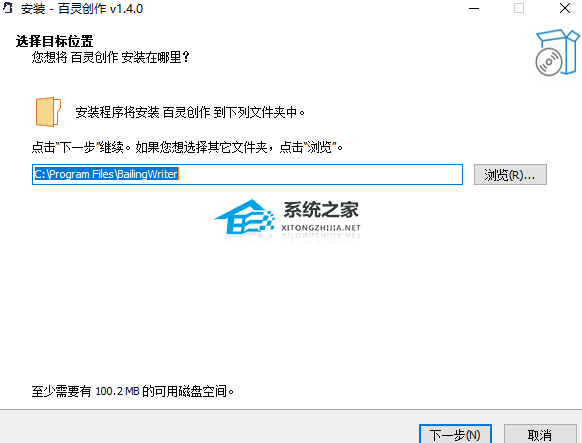Click the 选择目标位置 heading text
Viewport: 582px width, 443px height.
pyautogui.click(x=54, y=41)
